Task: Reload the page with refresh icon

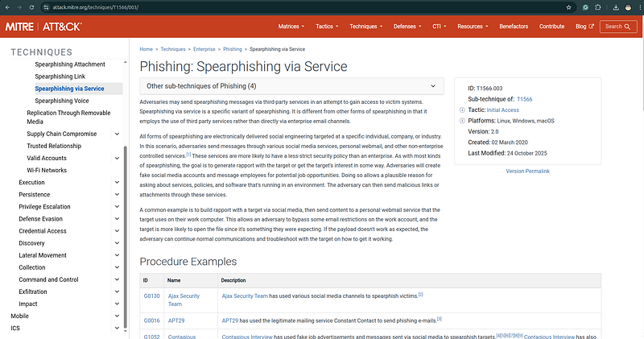Action: 31,7
